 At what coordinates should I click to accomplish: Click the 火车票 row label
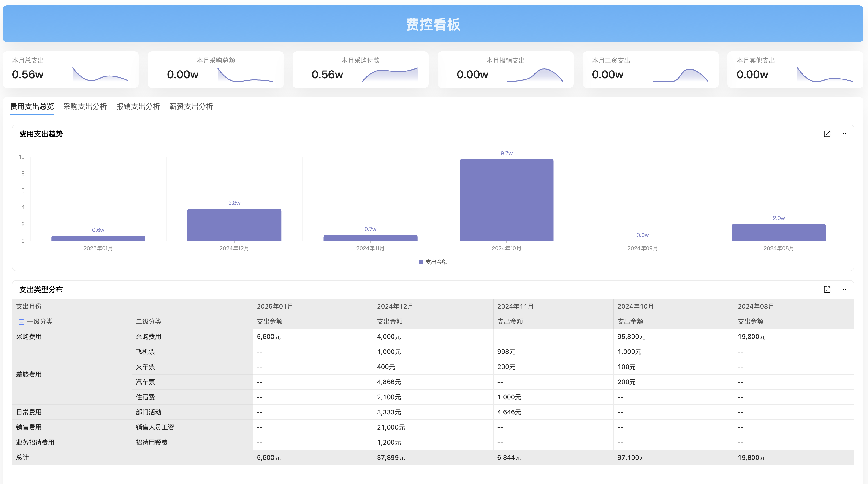[192, 367]
